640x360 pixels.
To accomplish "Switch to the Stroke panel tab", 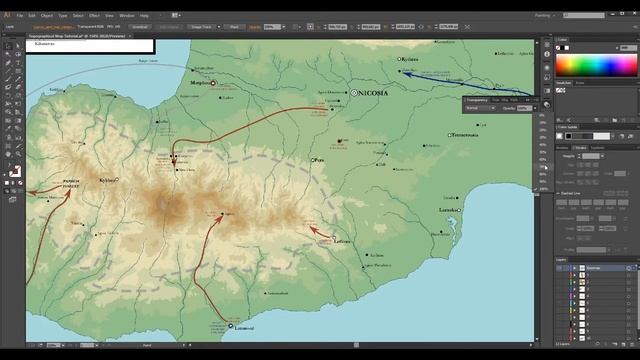I will click(x=581, y=148).
